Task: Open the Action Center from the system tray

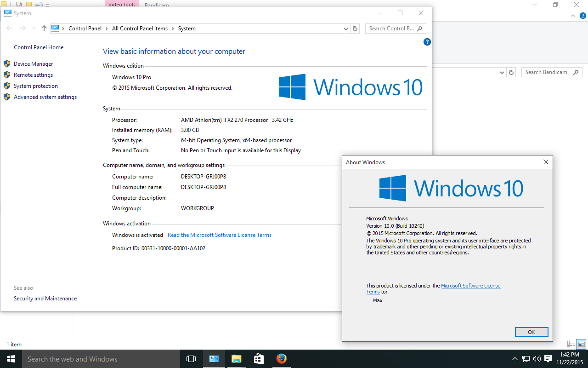Action: coord(548,359)
